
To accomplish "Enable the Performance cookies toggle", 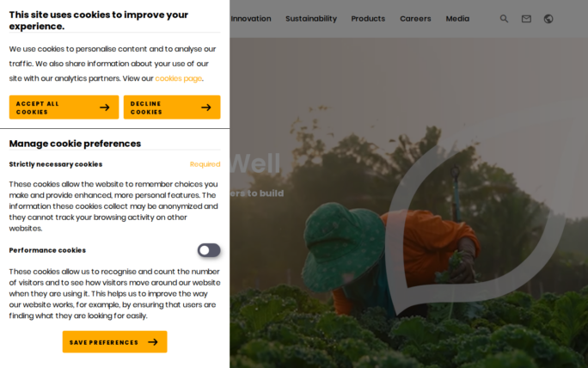I will click(x=209, y=250).
